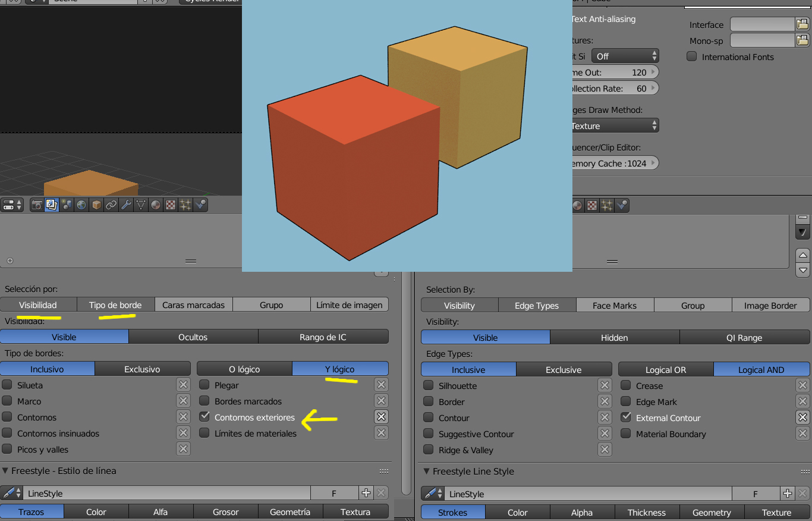Screen dimensions: 812x521
Task: Browse for the Interface font file
Action: tap(802, 24)
